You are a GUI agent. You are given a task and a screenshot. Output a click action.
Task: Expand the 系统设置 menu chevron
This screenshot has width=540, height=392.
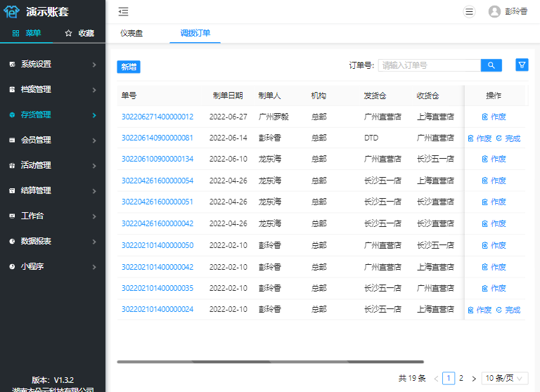point(94,65)
